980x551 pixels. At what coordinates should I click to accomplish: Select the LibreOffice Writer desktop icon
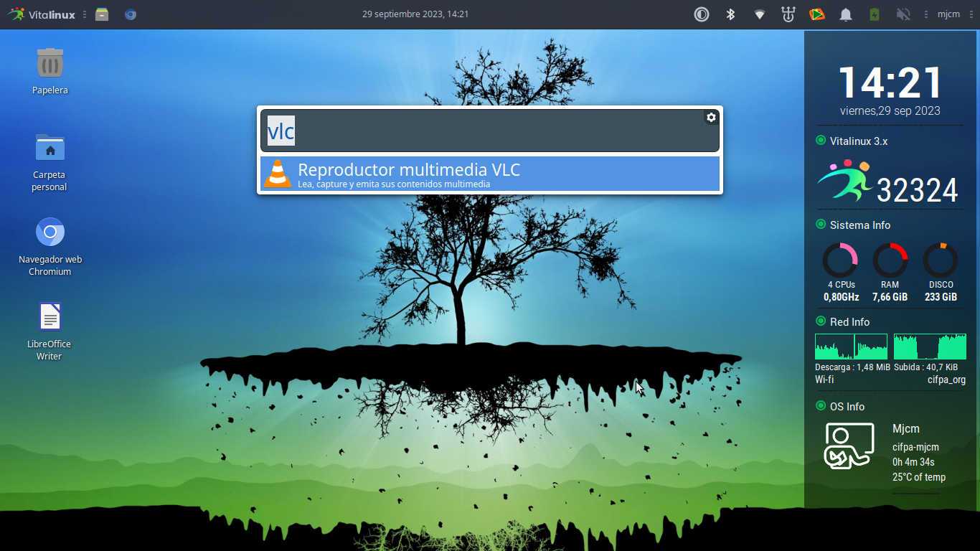pos(50,330)
